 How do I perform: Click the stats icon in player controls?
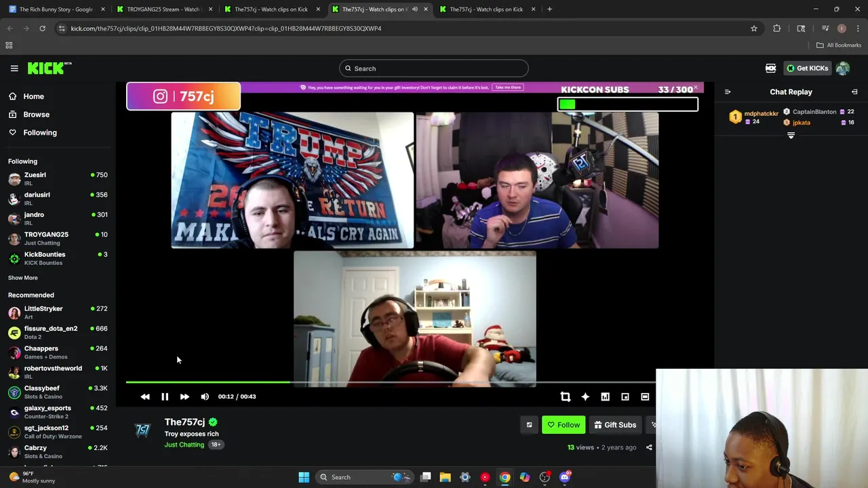click(605, 396)
